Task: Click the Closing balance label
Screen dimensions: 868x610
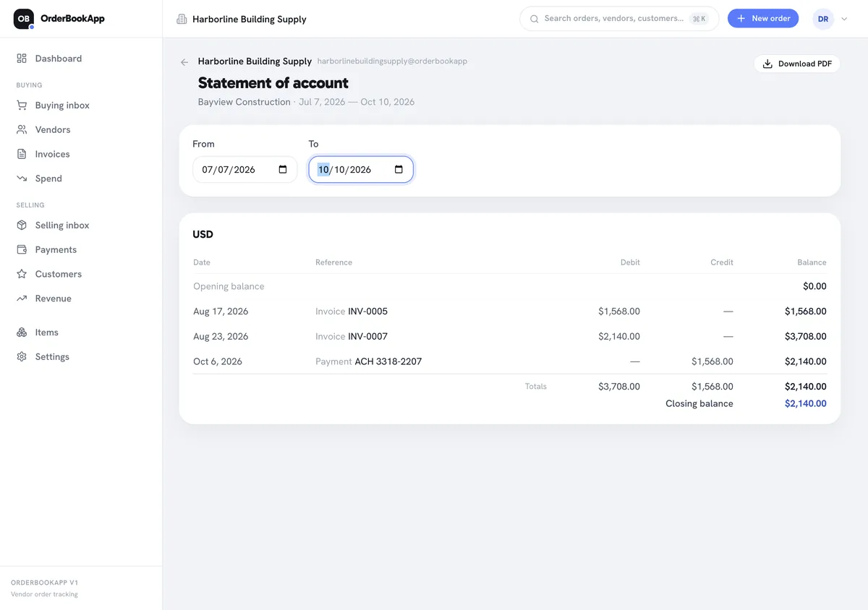Action: pyautogui.click(x=699, y=404)
